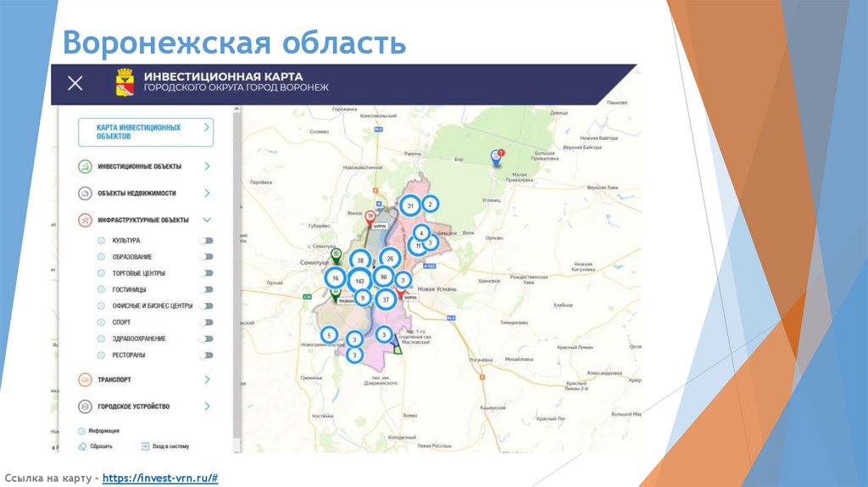Click map cluster marker 38

pos(360,260)
